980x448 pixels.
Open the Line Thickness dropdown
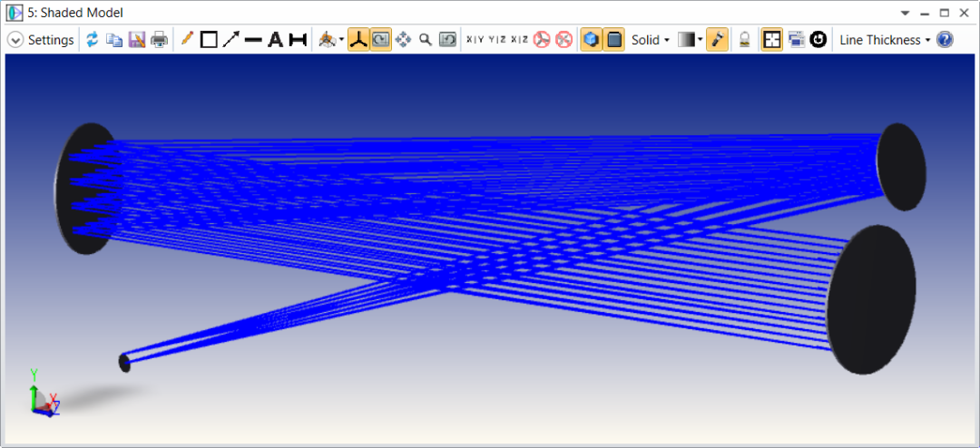[885, 40]
